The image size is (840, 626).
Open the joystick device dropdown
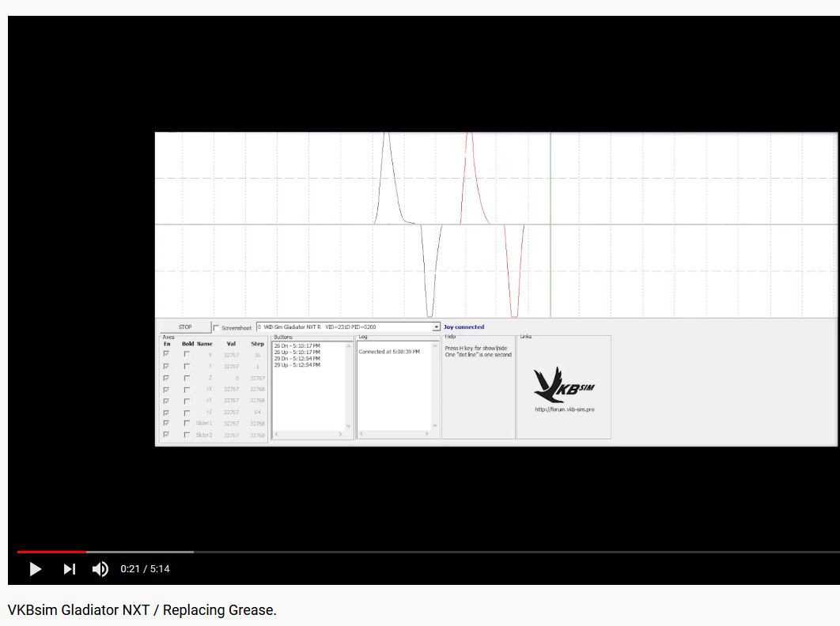pos(436,326)
